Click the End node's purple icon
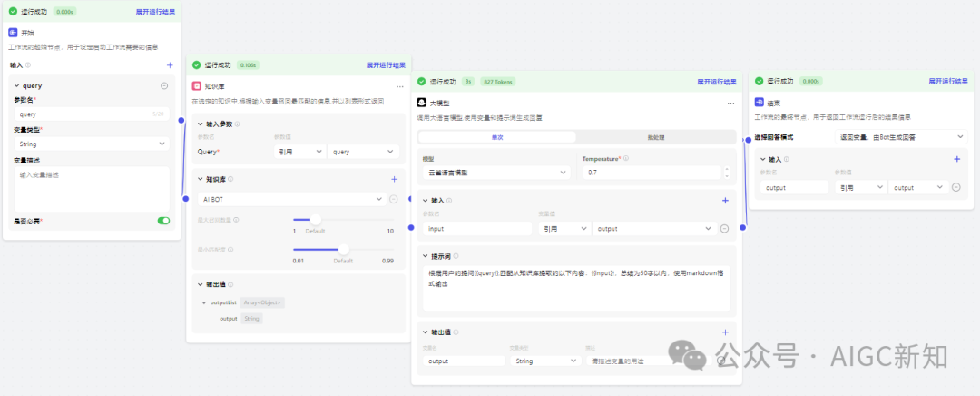 (759, 103)
